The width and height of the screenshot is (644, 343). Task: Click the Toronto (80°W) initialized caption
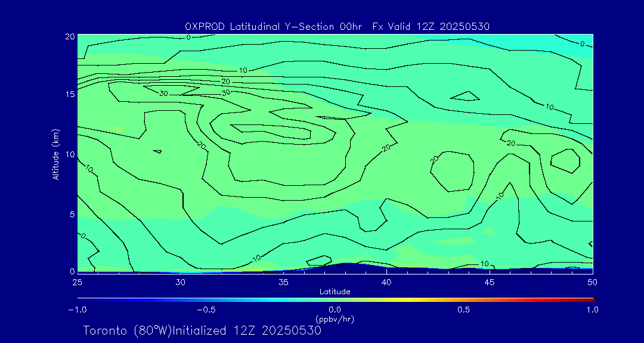[202, 330]
